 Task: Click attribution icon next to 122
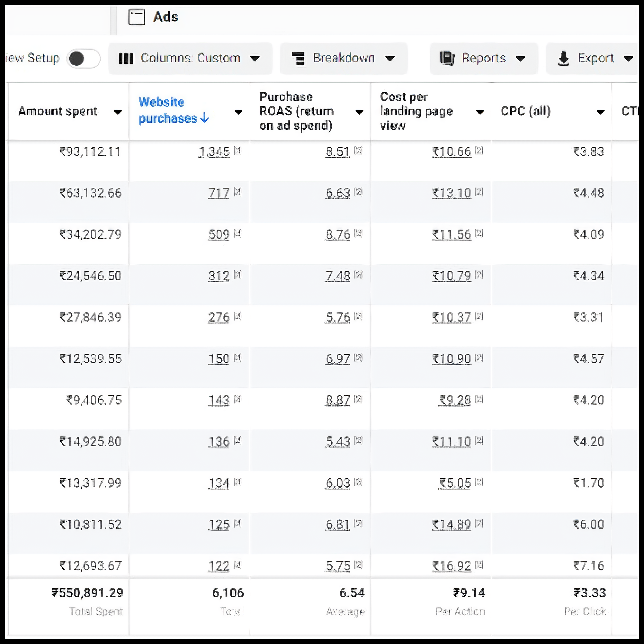click(238, 565)
